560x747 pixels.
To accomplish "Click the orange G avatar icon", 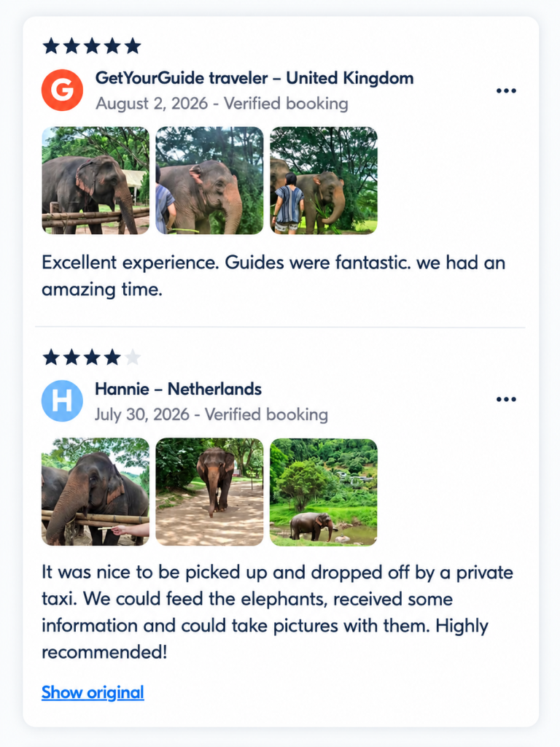I will tap(63, 90).
